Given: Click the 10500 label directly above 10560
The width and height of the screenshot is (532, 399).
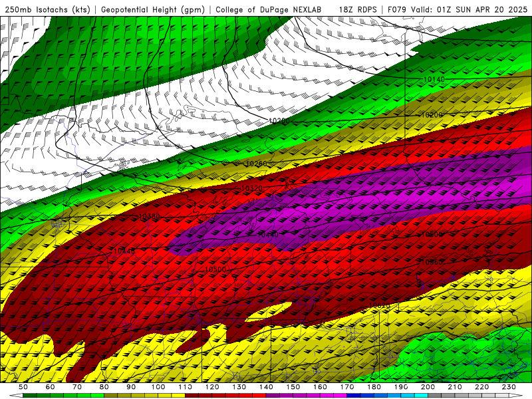Looking at the screenshot, I should pos(432,235).
